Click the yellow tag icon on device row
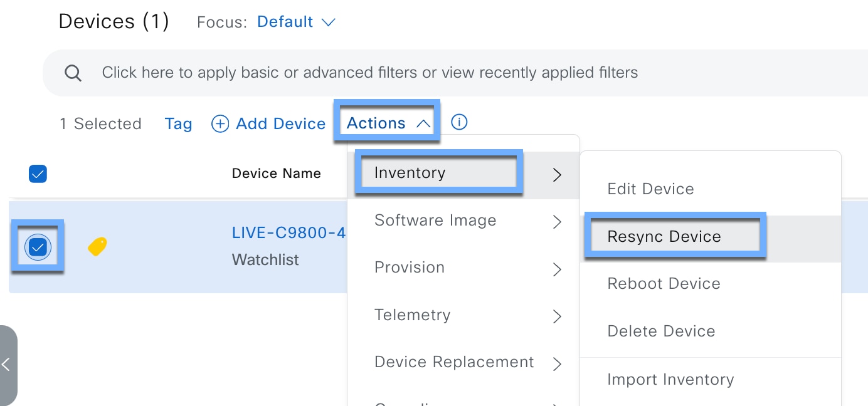This screenshot has height=406, width=868. 97,247
